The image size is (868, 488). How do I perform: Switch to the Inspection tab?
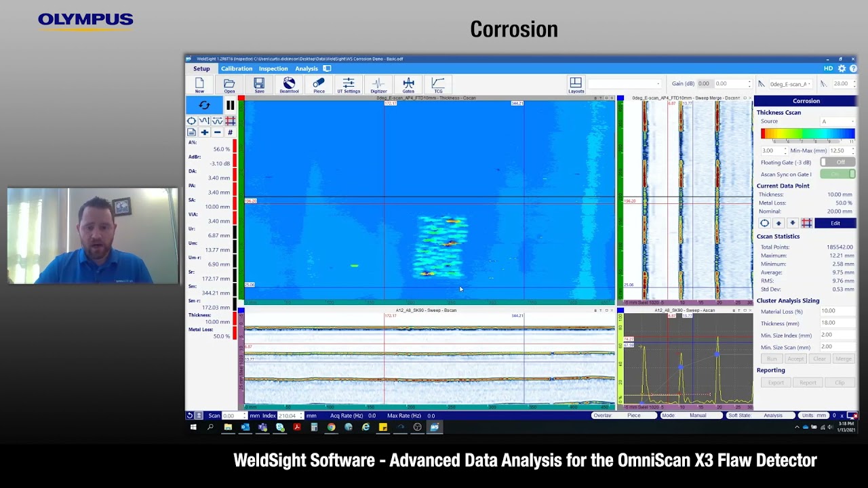pyautogui.click(x=273, y=68)
